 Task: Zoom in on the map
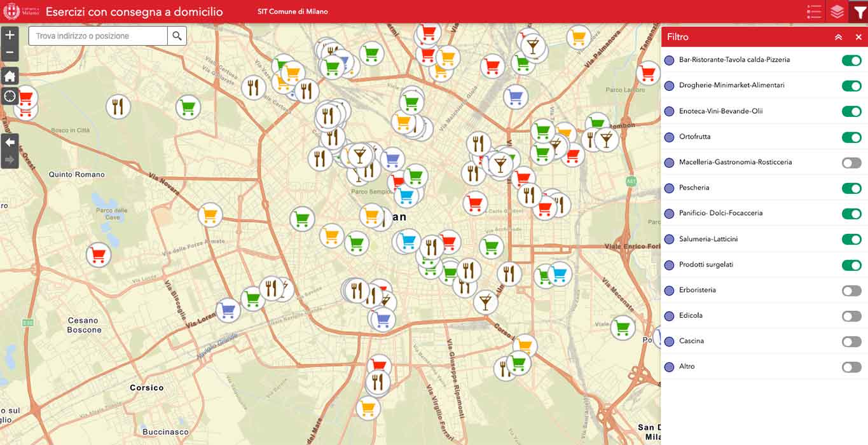[x=10, y=36]
